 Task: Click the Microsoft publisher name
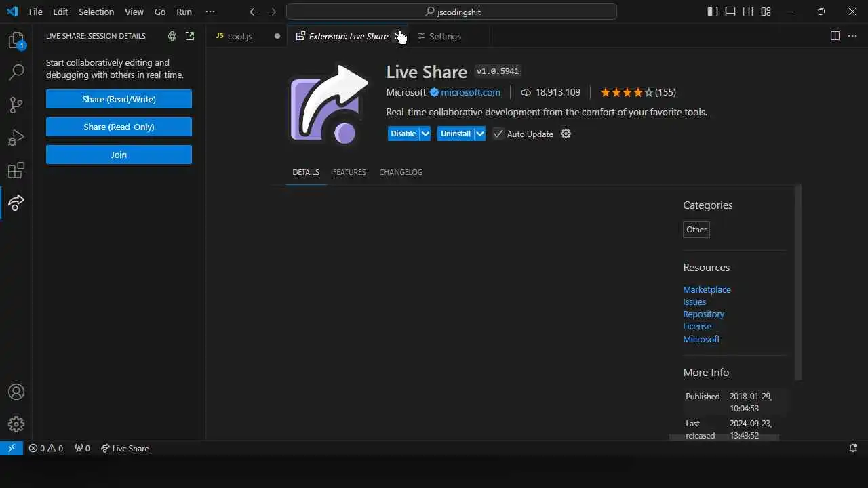click(406, 92)
